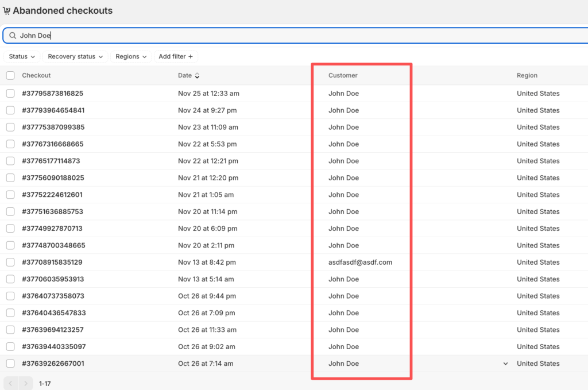Click John Doe in row #37795873816825
This screenshot has width=588, height=390.
pyautogui.click(x=343, y=94)
